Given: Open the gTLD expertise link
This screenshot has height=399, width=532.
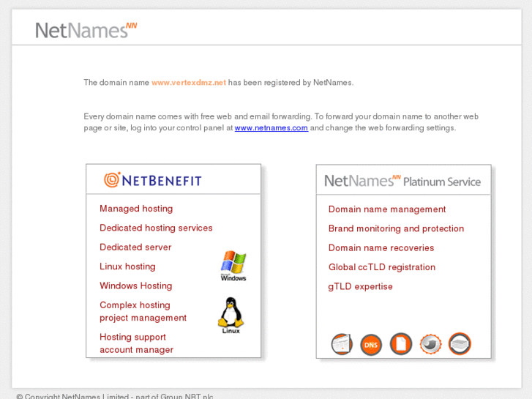Looking at the screenshot, I should (x=360, y=286).
